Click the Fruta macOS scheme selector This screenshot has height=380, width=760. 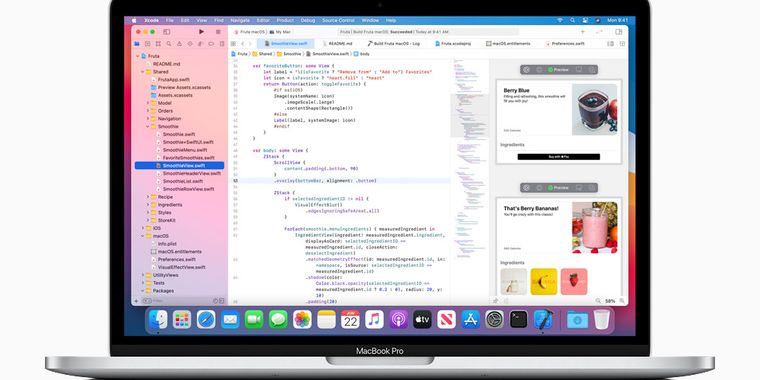point(249,32)
